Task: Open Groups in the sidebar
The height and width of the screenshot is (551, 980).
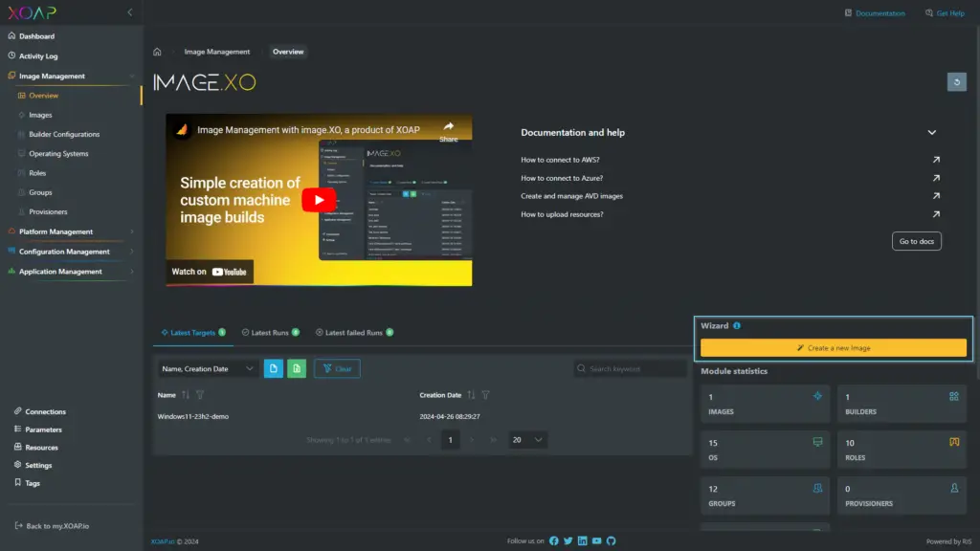Action: pos(40,192)
